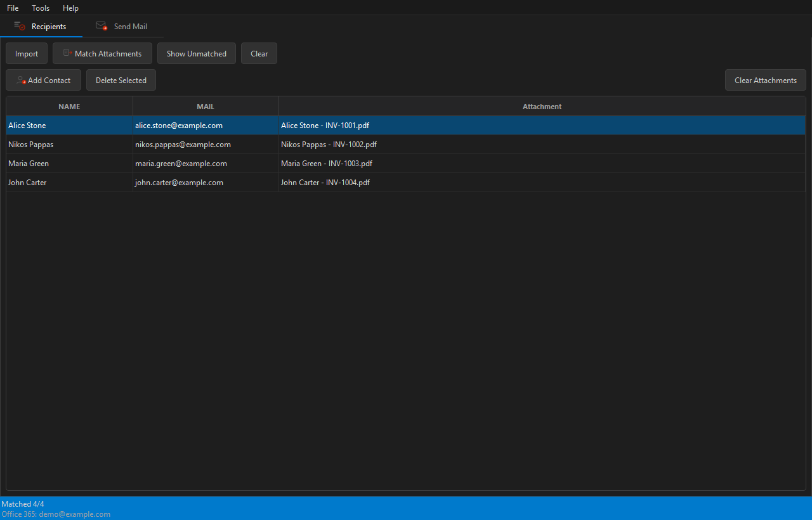Click Show Unmatched button

pyautogui.click(x=197, y=54)
